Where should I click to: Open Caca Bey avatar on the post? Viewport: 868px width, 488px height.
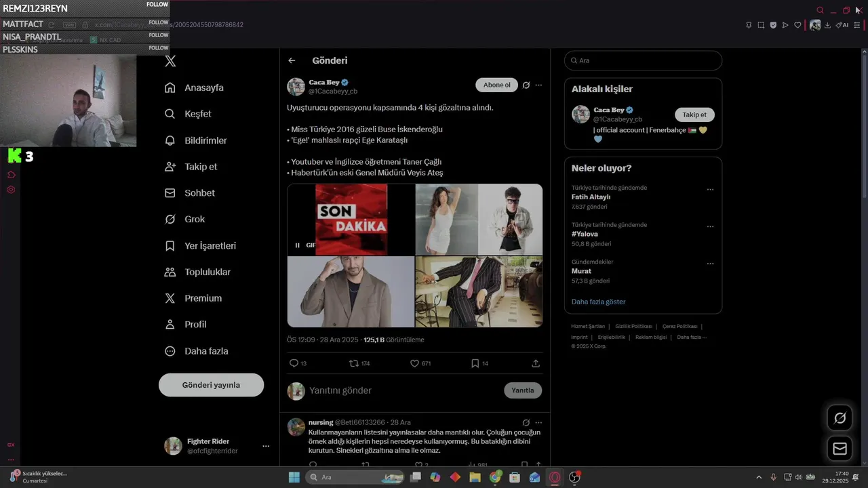click(x=296, y=87)
